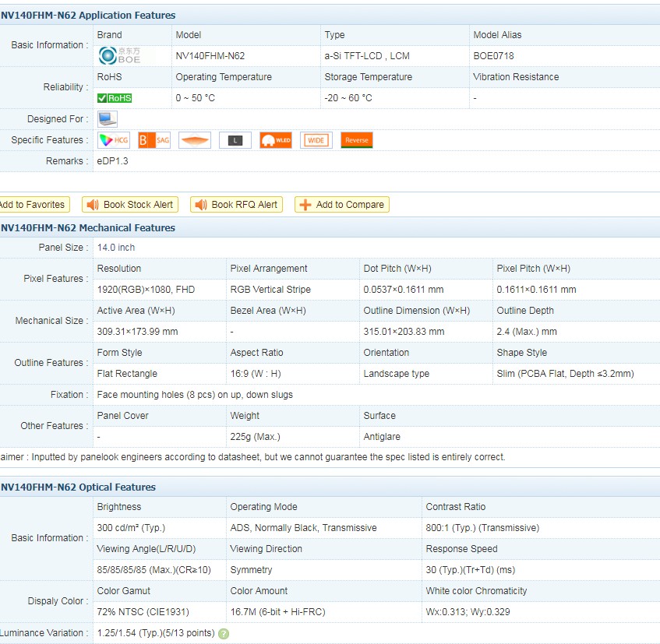Click the Luminance Variation help question mark
Image resolution: width=660 pixels, height=644 pixels.
click(x=224, y=633)
